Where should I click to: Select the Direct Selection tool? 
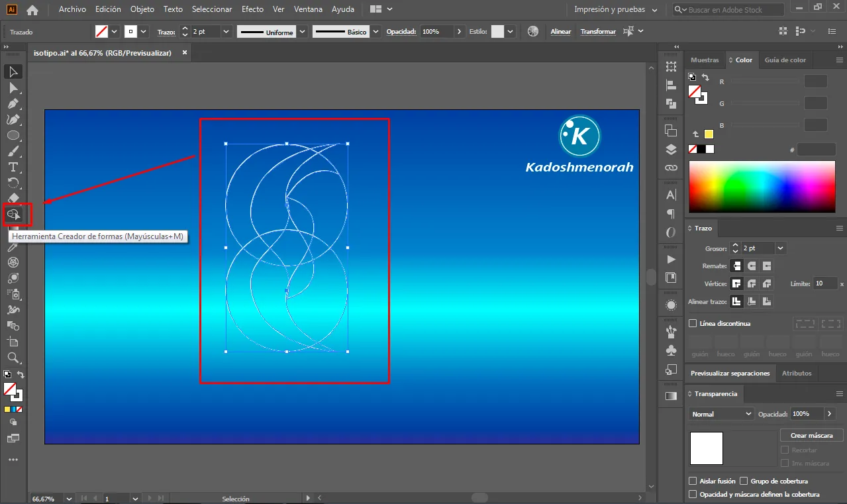[13, 87]
